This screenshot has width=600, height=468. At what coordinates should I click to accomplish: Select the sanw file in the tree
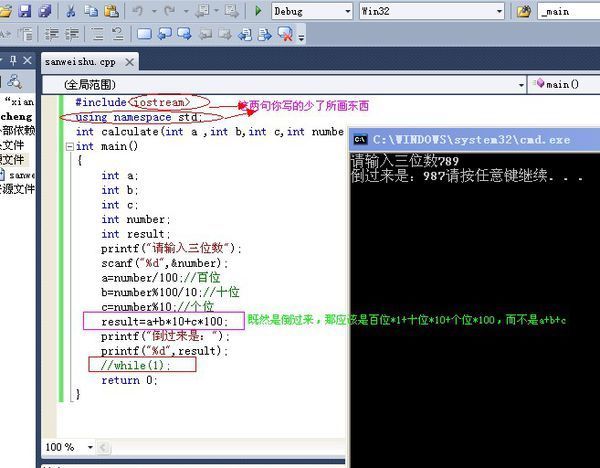click(19, 175)
